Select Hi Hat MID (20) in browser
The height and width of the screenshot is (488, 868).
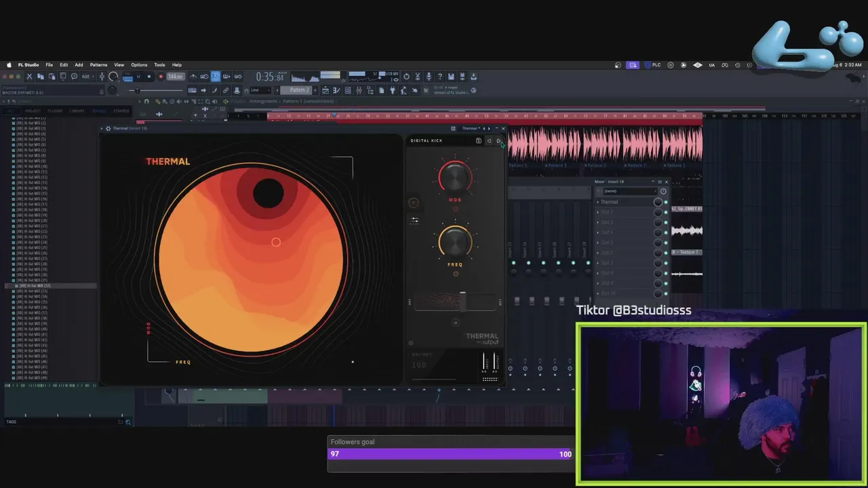[x=32, y=220]
